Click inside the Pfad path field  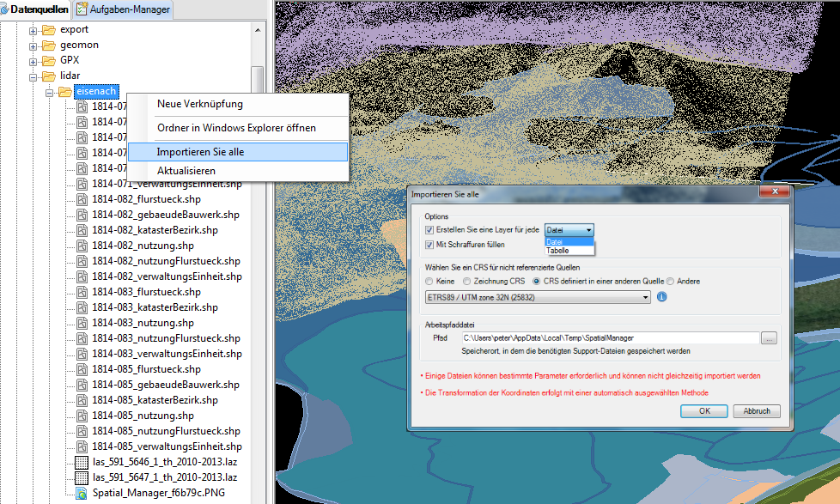pyautogui.click(x=601, y=337)
